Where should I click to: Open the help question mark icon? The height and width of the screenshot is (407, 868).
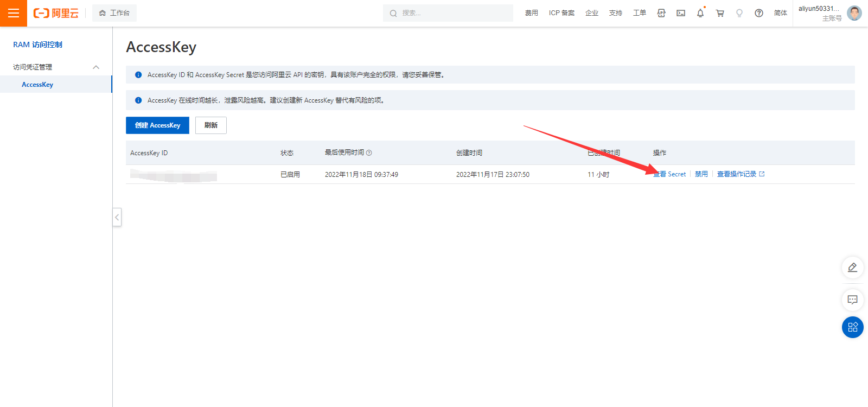point(759,13)
